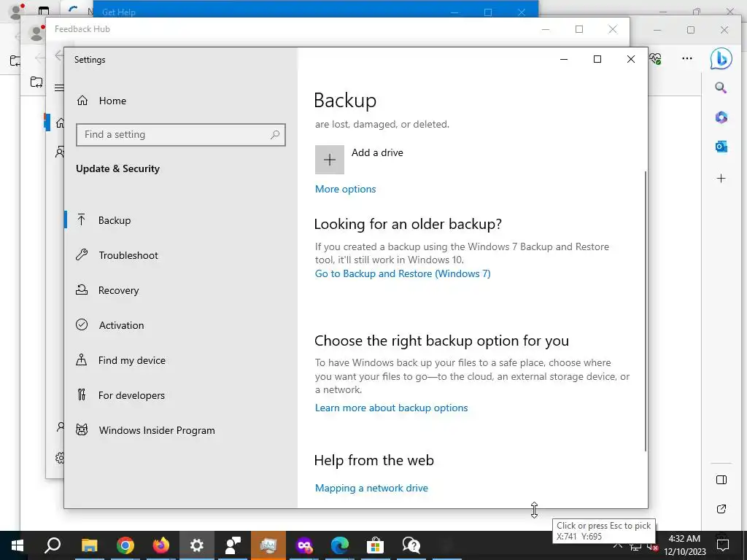
Task: Open the Outlook icon in Edge sidebar
Action: click(721, 147)
